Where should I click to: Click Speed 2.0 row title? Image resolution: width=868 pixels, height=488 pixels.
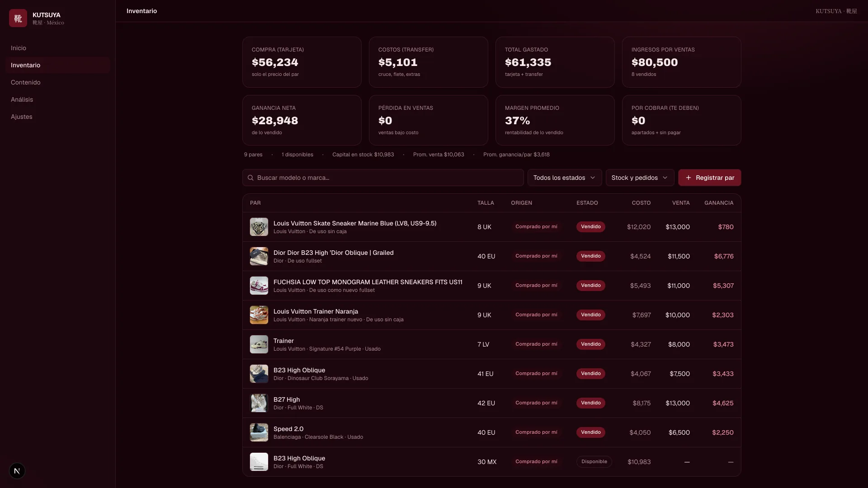coord(288,429)
